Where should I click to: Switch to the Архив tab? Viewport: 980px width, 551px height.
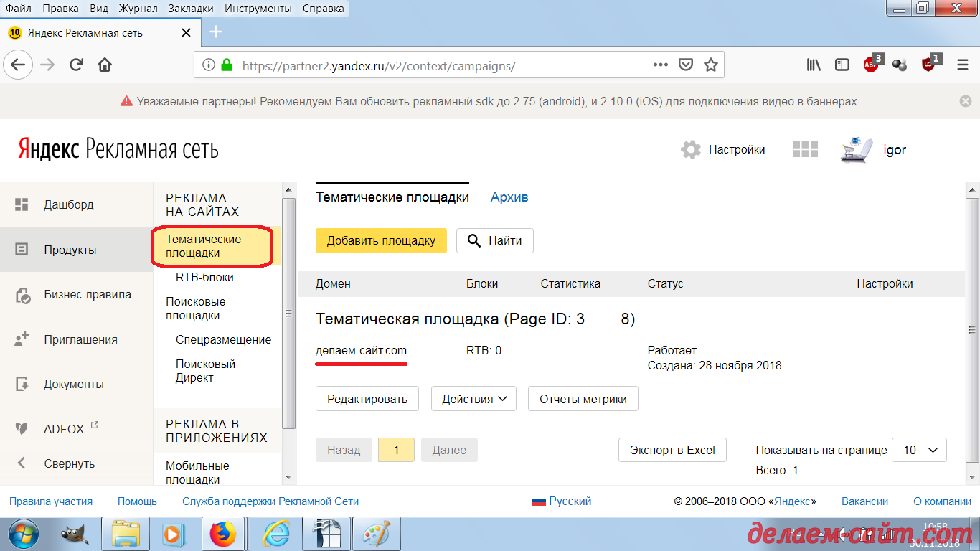(x=509, y=197)
